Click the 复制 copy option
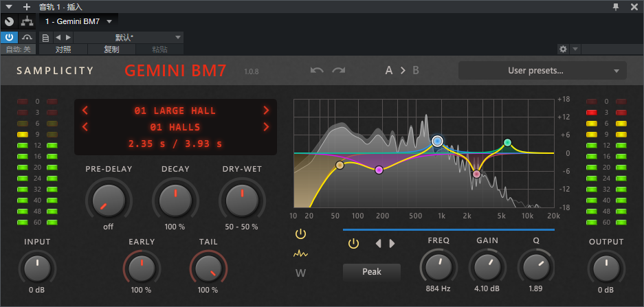 pos(111,49)
